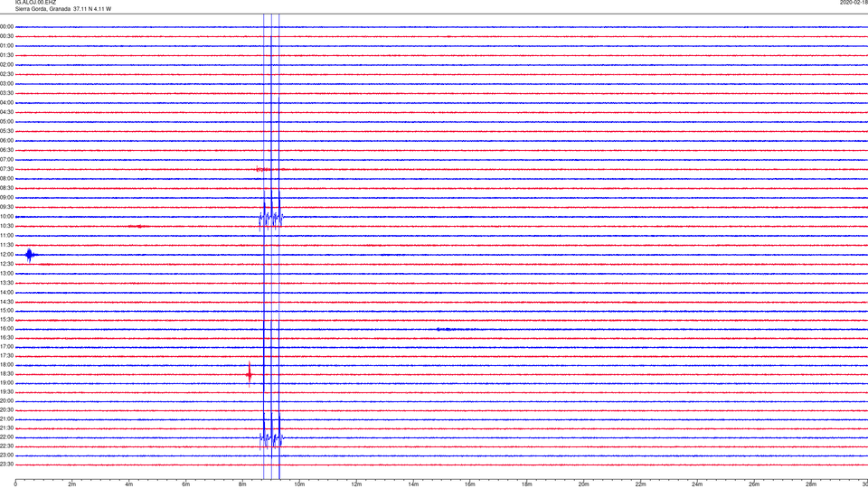Select the 10:30 trace time label

6,226
